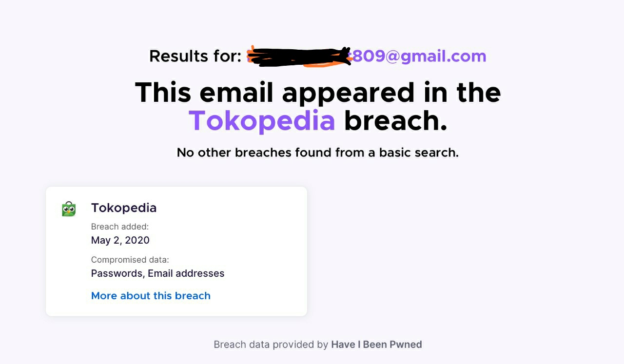Viewport: 624px width, 364px height.
Task: Click the Breach data provided by footer text
Action: coord(271,345)
